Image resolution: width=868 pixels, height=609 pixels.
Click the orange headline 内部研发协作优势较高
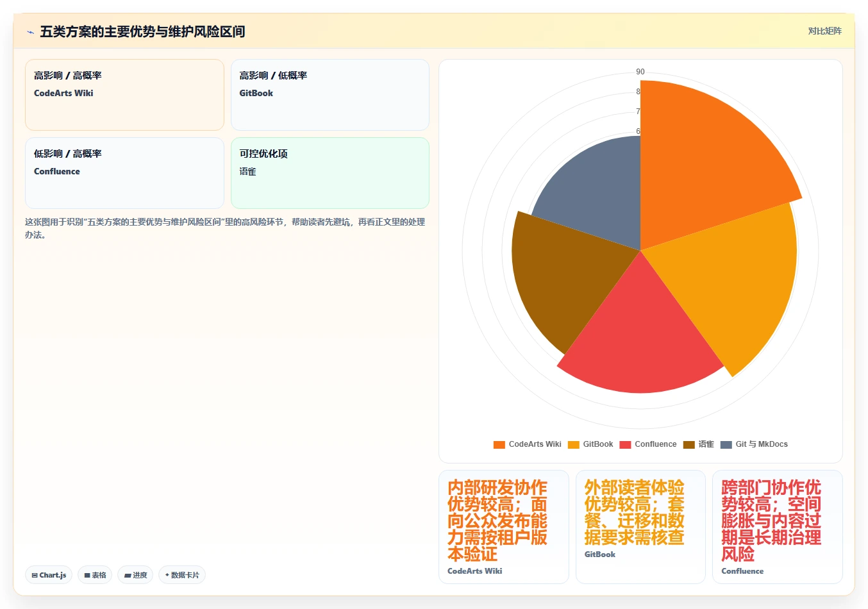(x=497, y=521)
